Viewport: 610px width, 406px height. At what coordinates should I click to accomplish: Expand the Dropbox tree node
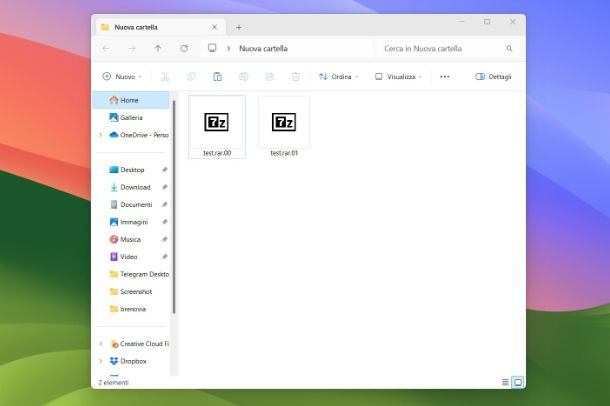click(101, 361)
